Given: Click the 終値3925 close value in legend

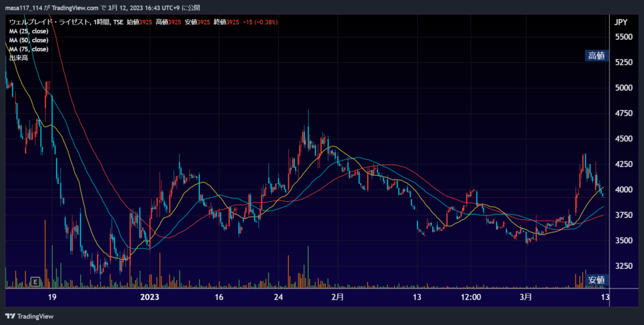Looking at the screenshot, I should point(226,22).
